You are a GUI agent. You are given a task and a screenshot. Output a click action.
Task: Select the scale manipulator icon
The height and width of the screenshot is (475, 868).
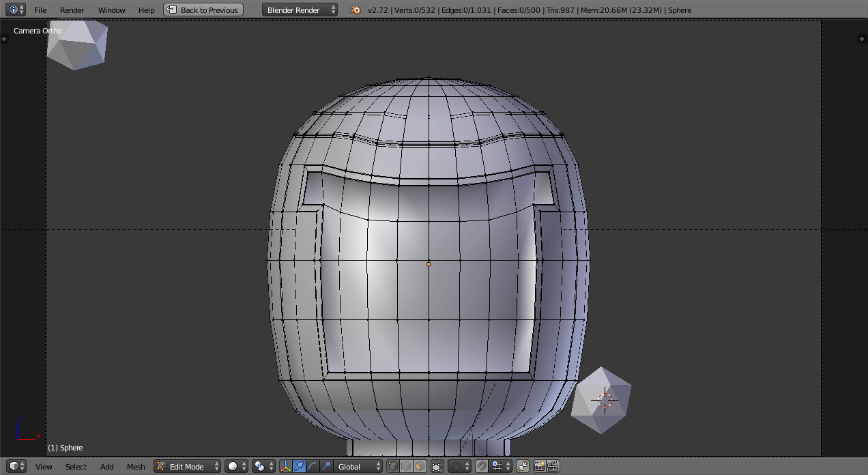tap(325, 466)
